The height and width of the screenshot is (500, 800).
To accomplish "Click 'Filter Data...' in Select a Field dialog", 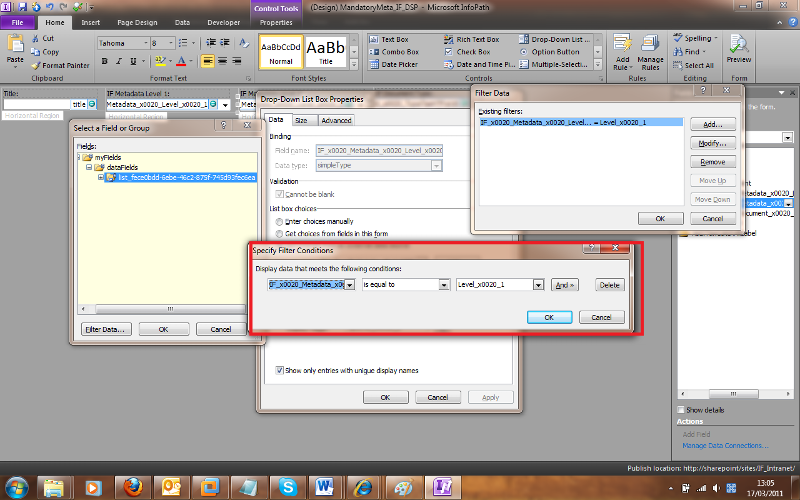I will [x=106, y=330].
